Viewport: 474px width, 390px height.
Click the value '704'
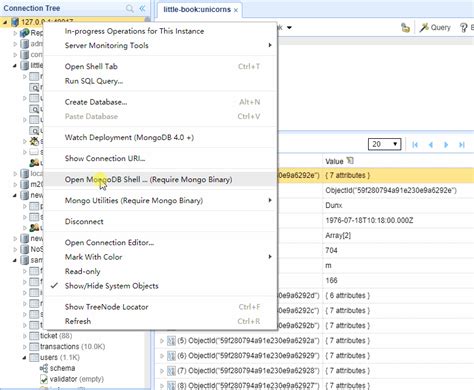click(331, 250)
